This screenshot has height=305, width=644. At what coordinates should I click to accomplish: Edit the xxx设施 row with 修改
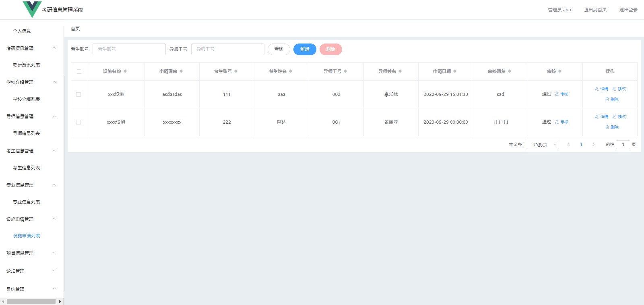[619, 89]
